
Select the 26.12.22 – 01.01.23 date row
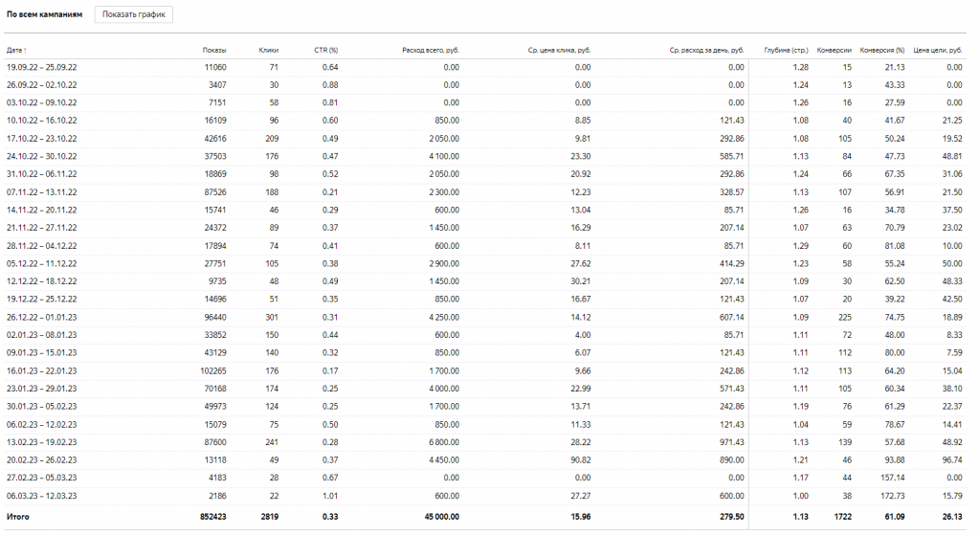[x=41, y=317]
